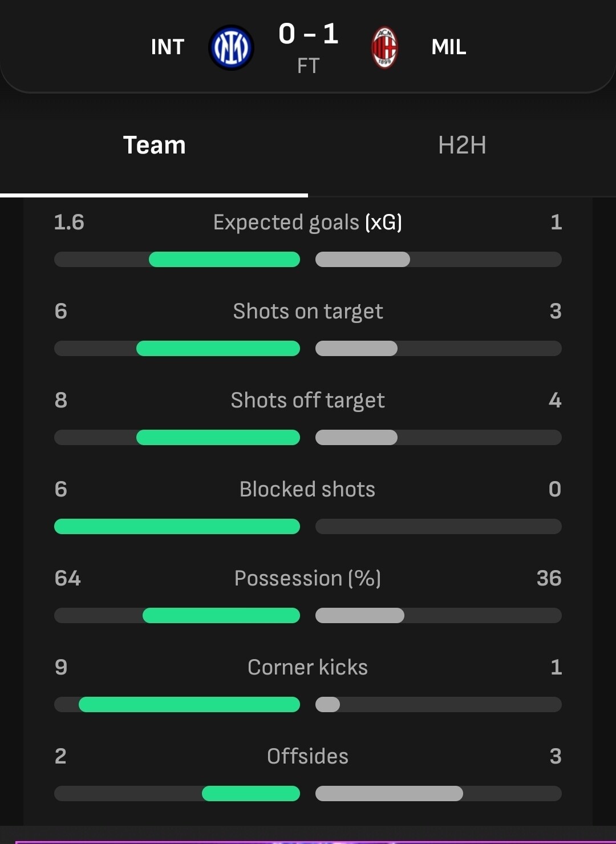Tap the Shots off target label
The height and width of the screenshot is (844, 616).
tap(307, 400)
